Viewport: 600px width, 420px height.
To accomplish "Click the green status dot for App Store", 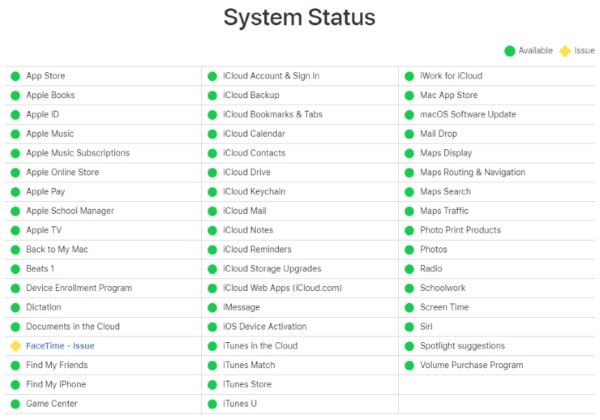I will pos(15,76).
